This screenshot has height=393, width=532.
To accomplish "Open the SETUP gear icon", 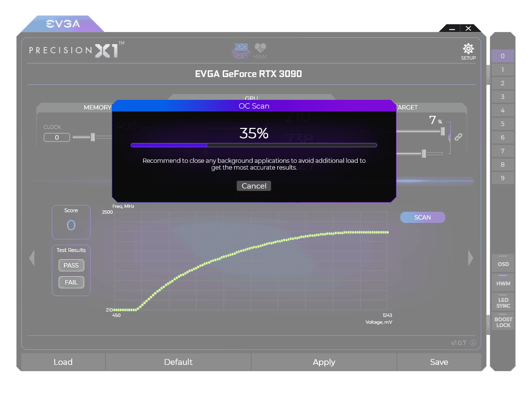I will point(468,52).
